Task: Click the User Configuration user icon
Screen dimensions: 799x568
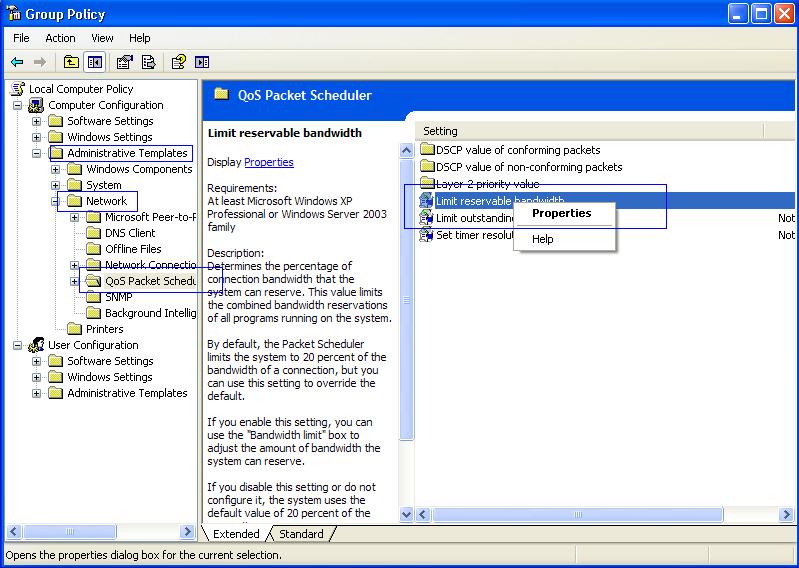Action: pyautogui.click(x=36, y=345)
